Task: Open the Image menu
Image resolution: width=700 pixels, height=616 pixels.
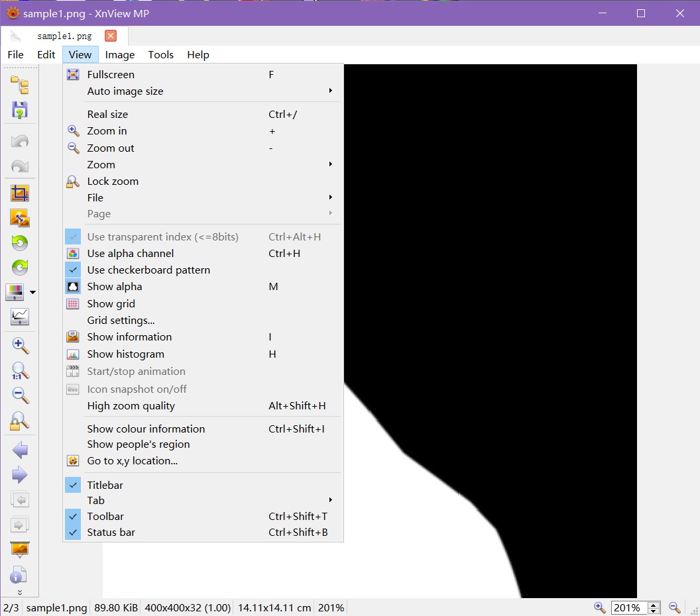Action: [x=119, y=54]
